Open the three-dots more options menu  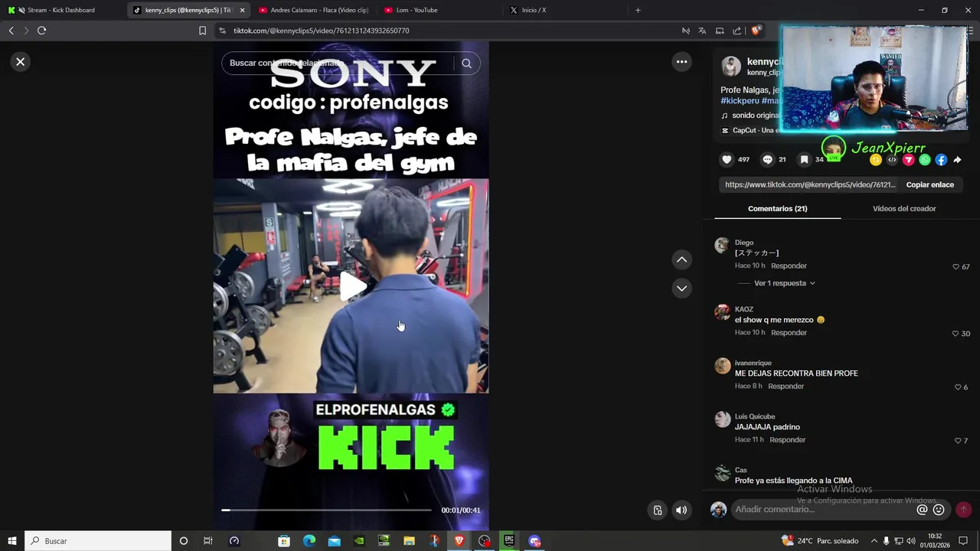click(681, 62)
